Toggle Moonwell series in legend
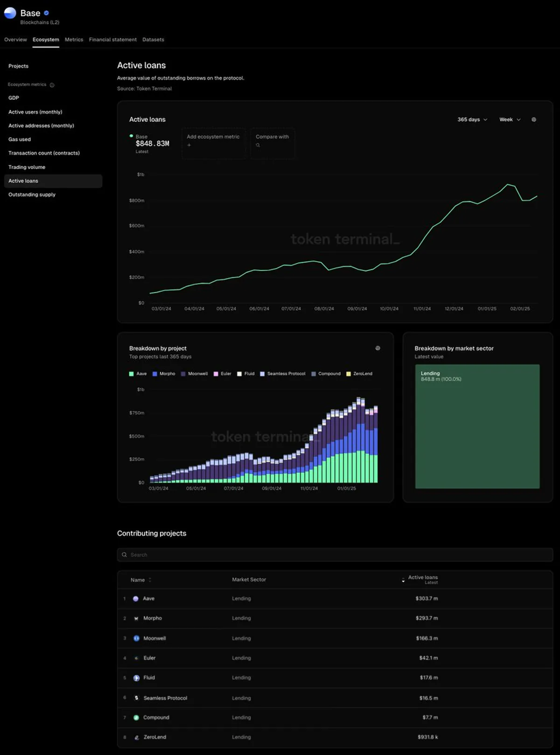The height and width of the screenshot is (755, 560). pyautogui.click(x=194, y=374)
